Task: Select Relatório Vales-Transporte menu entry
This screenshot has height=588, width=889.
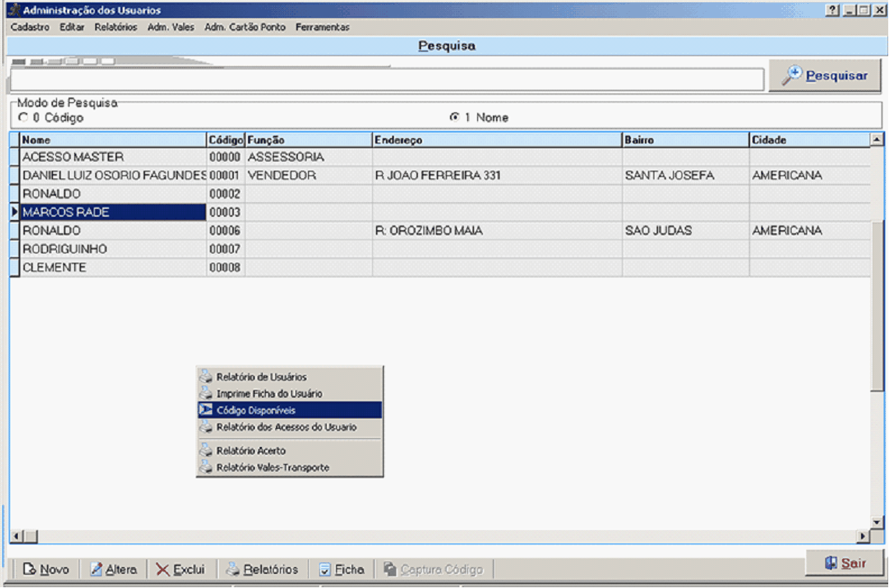Action: coord(272,467)
